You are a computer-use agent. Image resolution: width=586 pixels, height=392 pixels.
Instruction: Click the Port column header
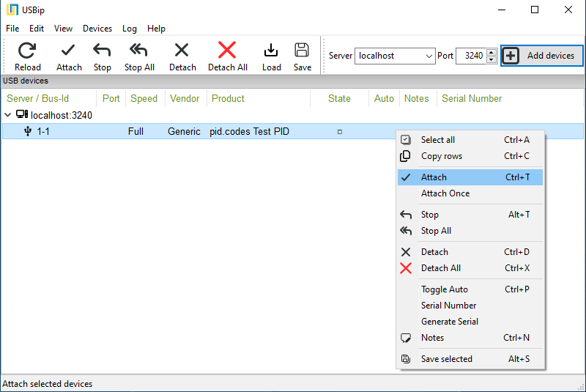(111, 98)
